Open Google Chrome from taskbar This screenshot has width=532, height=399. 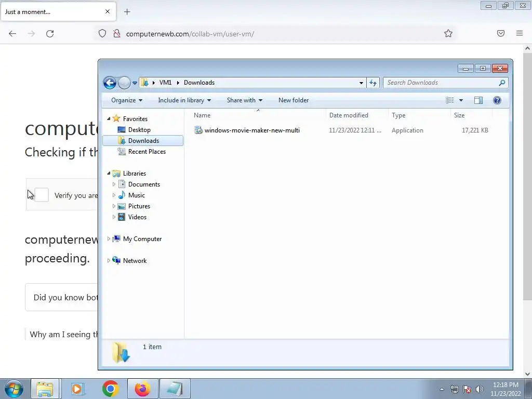110,389
